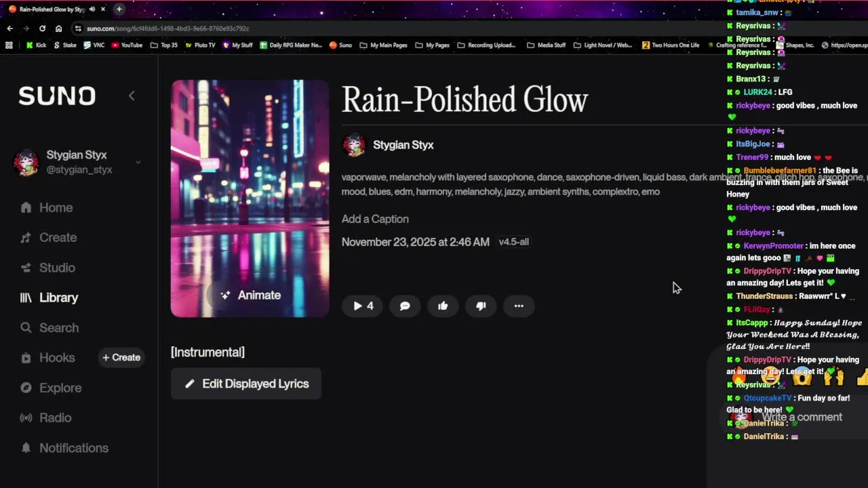
Task: Click the browser Back arrow
Action: 9,28
